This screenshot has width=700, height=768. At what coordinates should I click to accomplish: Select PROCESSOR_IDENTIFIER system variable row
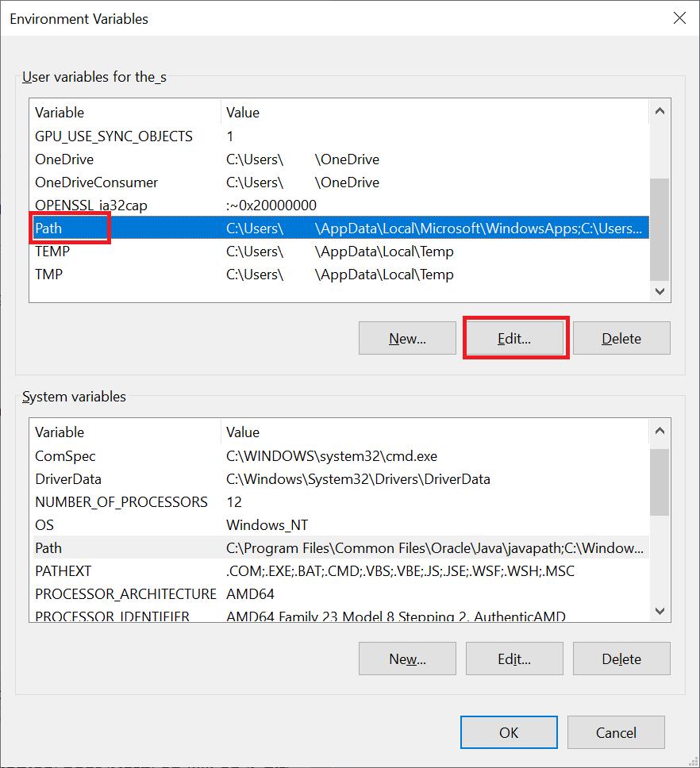pyautogui.click(x=341, y=615)
